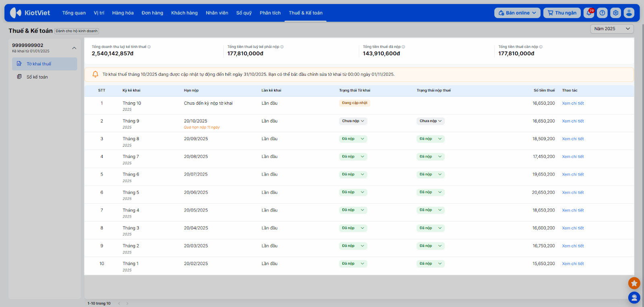The image size is (644, 307).
Task: Open Tháng 9 Chưa nộp tờ khai status dropdown
Action: 353,121
